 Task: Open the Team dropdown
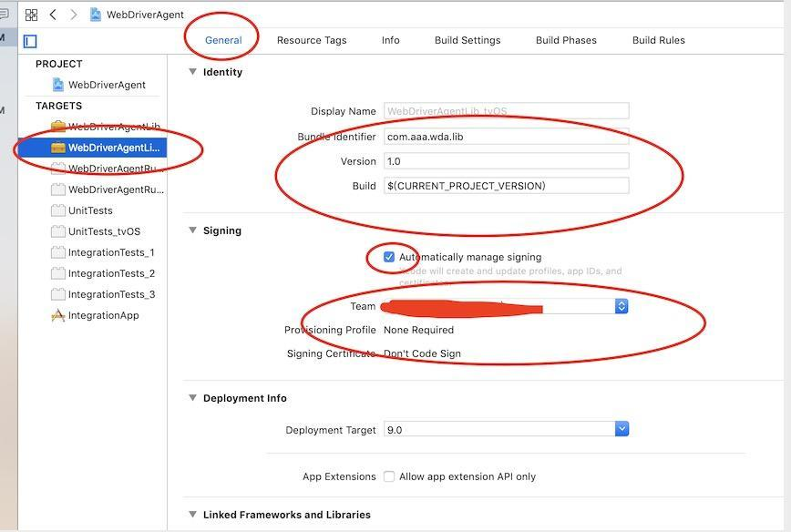(x=621, y=306)
